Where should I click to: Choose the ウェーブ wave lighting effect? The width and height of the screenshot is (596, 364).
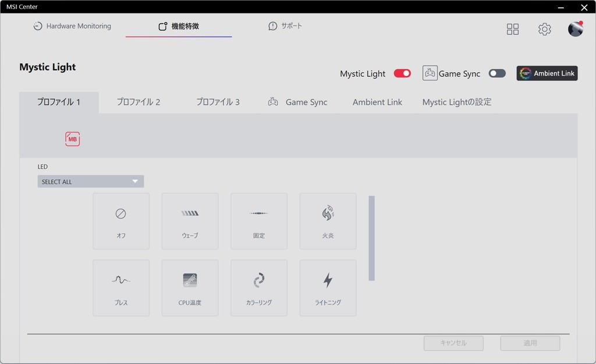[190, 221]
